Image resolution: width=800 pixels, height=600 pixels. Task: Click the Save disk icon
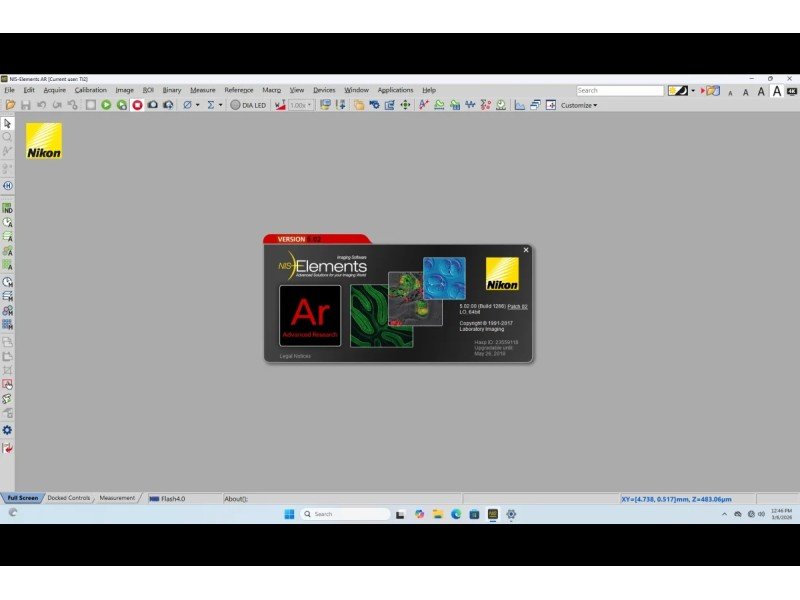26,105
